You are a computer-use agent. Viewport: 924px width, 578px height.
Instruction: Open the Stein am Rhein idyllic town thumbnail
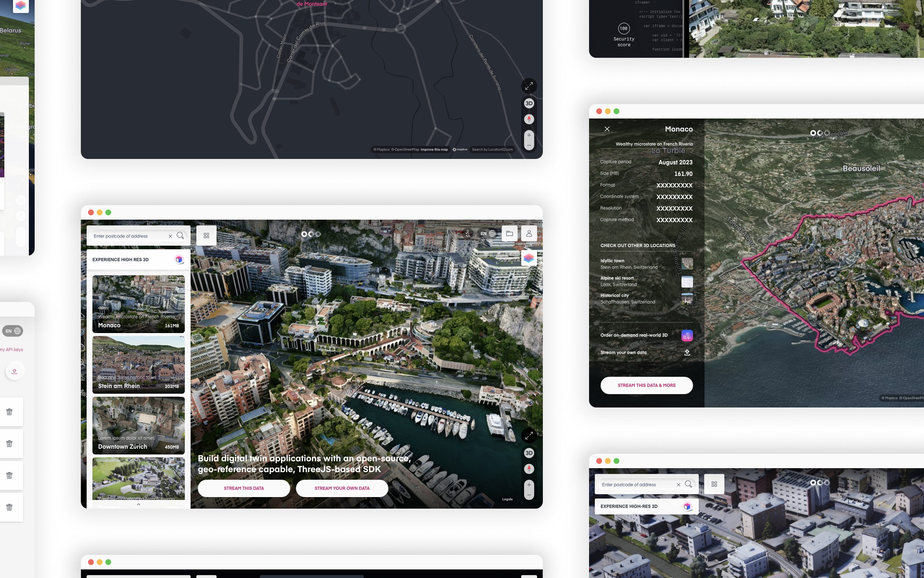[x=687, y=264]
